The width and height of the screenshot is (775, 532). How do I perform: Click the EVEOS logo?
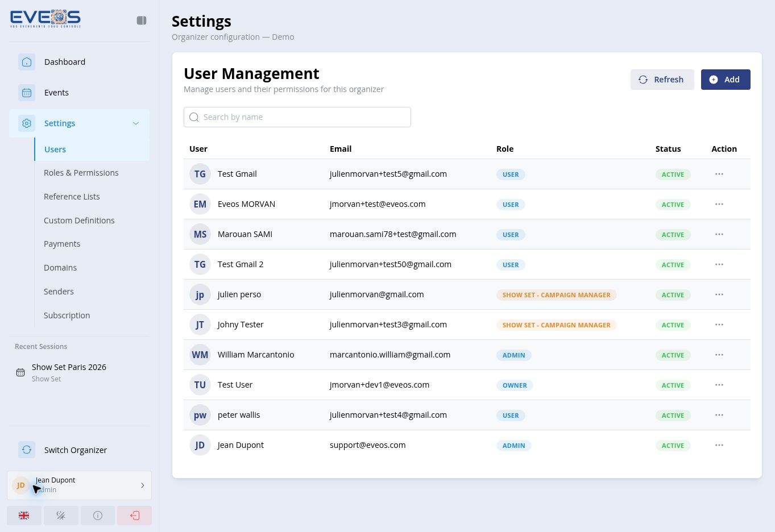(45, 19)
